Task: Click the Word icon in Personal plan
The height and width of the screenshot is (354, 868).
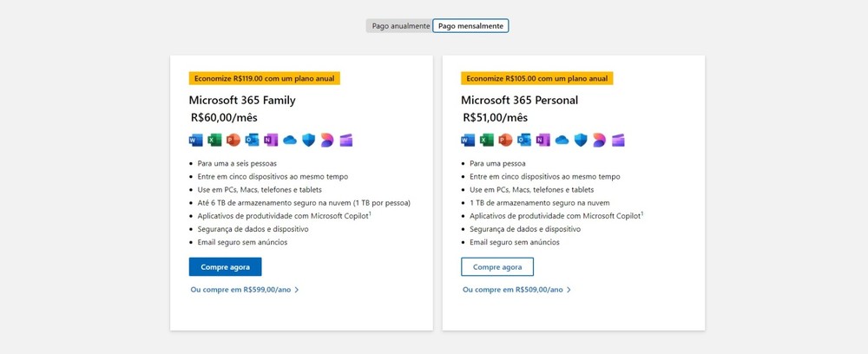Action: pyautogui.click(x=468, y=141)
